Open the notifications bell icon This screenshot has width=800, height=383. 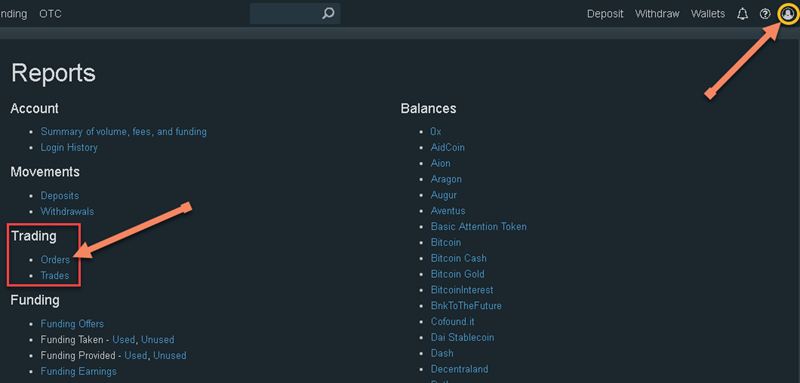click(742, 14)
